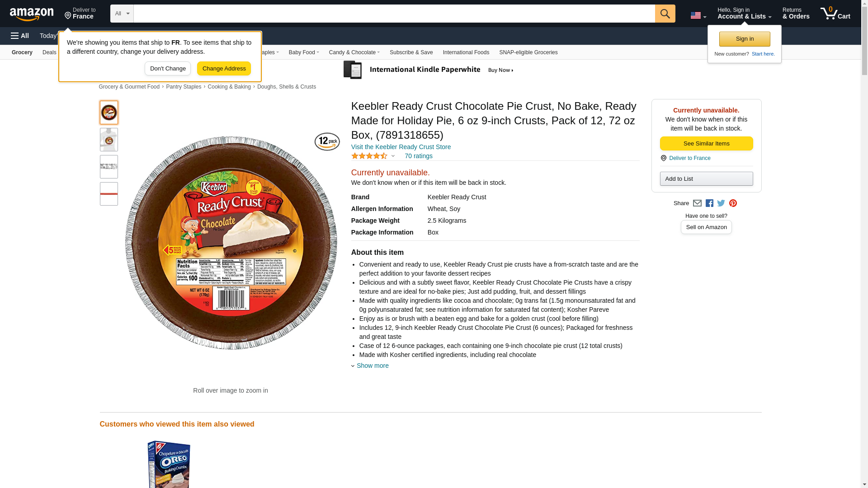This screenshot has width=868, height=488.
Task: Expand Show more item details
Action: coord(372,366)
